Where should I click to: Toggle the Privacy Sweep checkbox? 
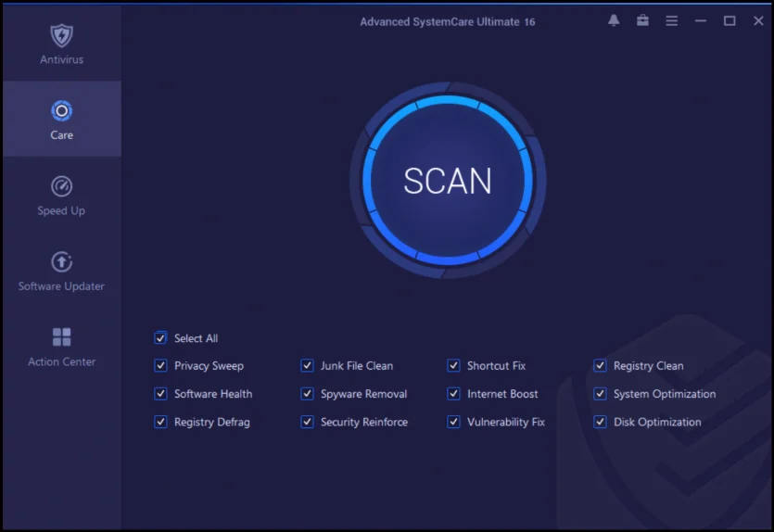[x=160, y=366]
